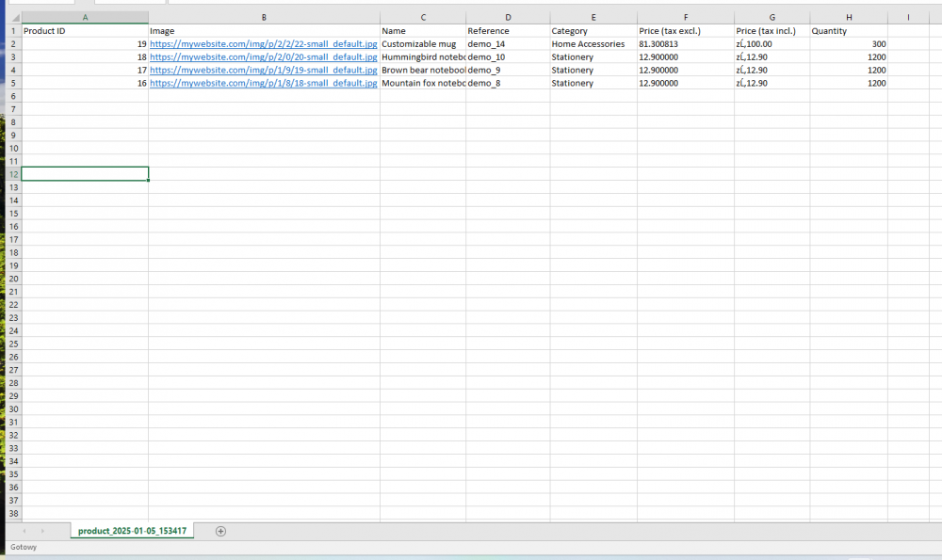This screenshot has height=560, width=942.
Task: Select row 5 header
Action: (x=13, y=84)
